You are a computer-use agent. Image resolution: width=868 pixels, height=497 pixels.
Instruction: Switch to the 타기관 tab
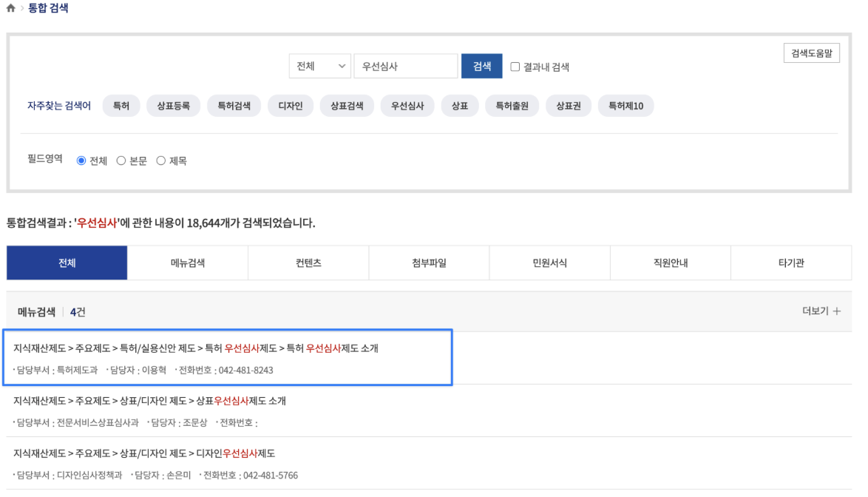[x=791, y=263]
